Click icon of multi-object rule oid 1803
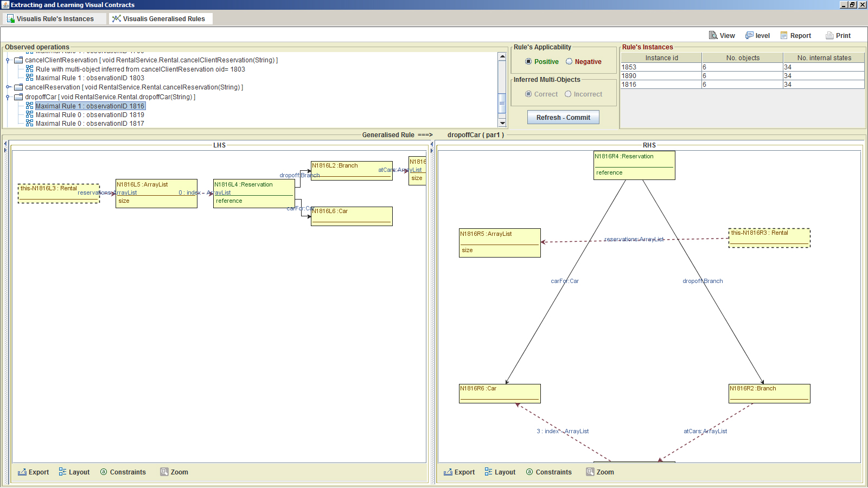Image resolution: width=868 pixels, height=488 pixels. click(x=30, y=69)
